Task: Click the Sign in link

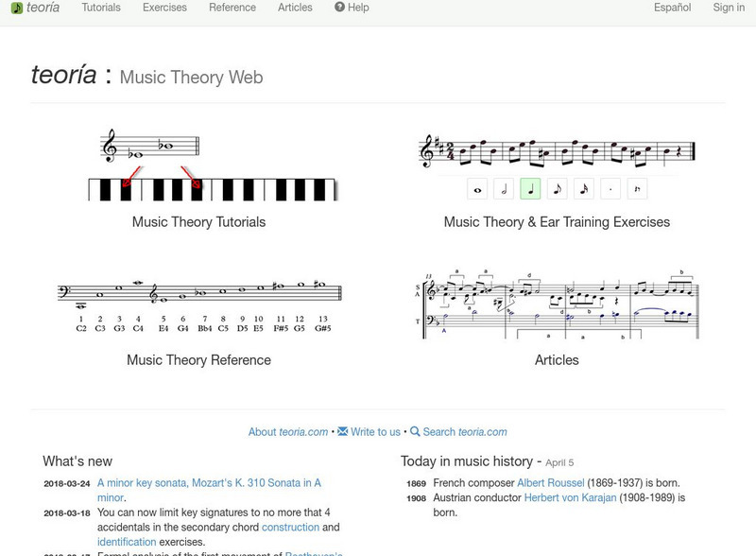Action: pos(729,8)
